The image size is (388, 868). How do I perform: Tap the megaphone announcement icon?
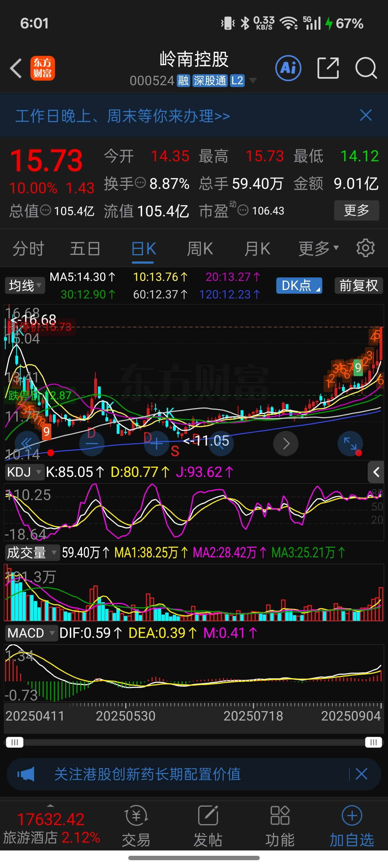tap(26, 774)
